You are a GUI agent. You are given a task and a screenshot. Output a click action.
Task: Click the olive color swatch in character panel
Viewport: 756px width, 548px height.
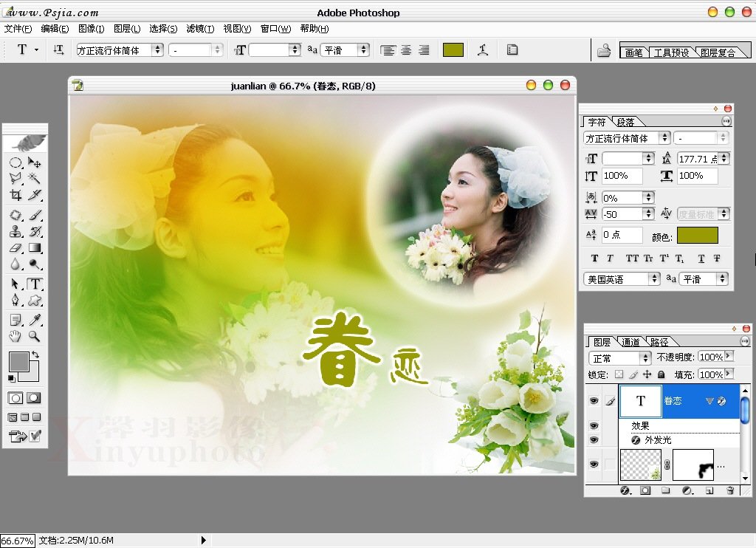[x=697, y=236]
